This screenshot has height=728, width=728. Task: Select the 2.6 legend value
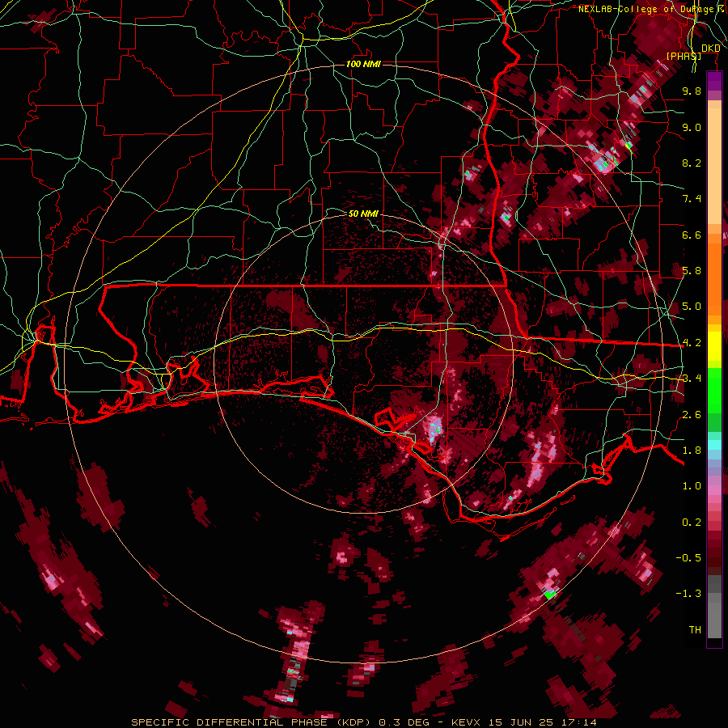pos(692,415)
